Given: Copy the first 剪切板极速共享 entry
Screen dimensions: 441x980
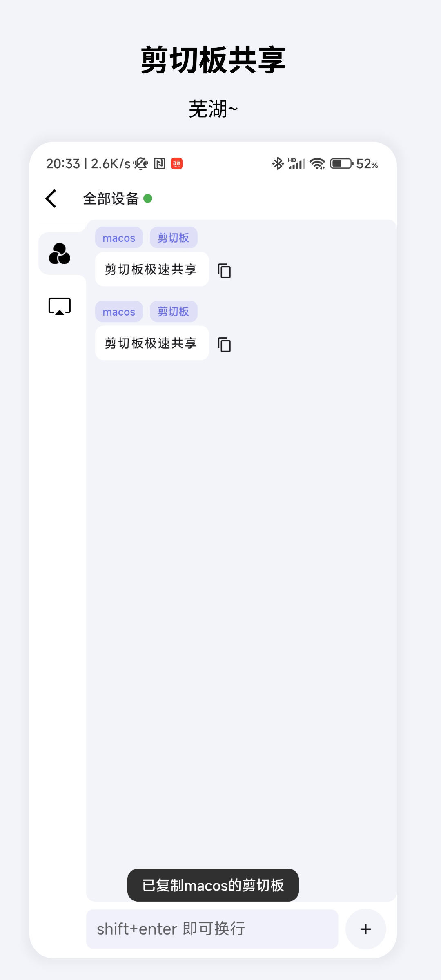Looking at the screenshot, I should (x=224, y=270).
